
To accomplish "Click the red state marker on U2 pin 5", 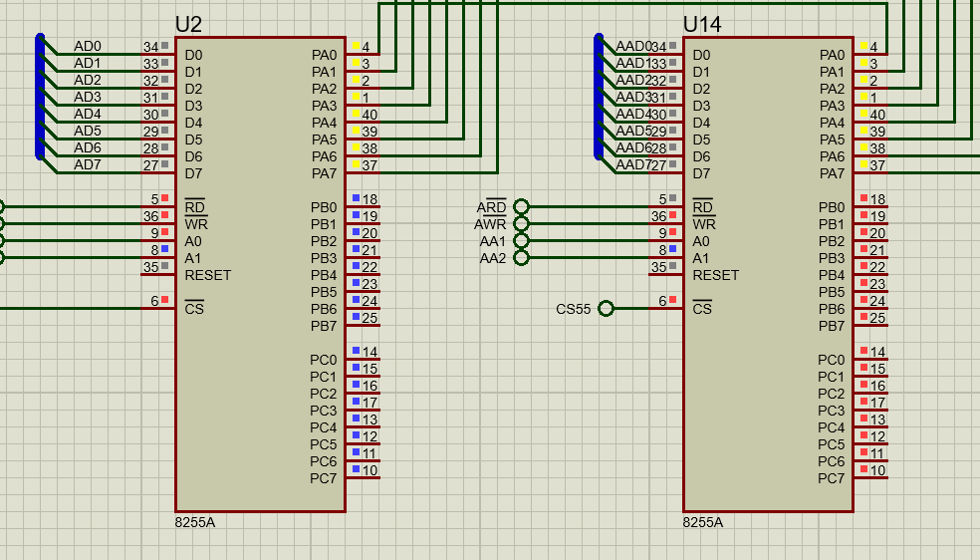I will click(165, 198).
